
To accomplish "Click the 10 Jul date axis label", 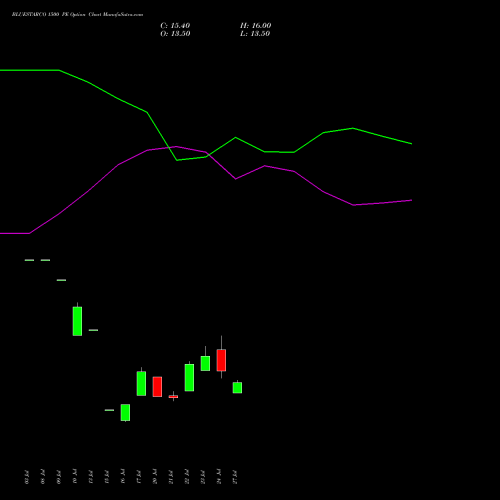I will pyautogui.click(x=75, y=477).
